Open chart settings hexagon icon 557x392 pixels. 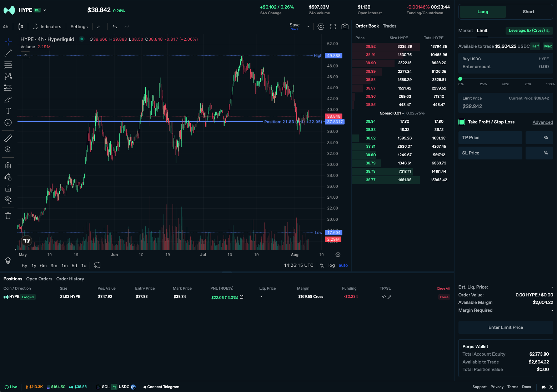coord(321,26)
